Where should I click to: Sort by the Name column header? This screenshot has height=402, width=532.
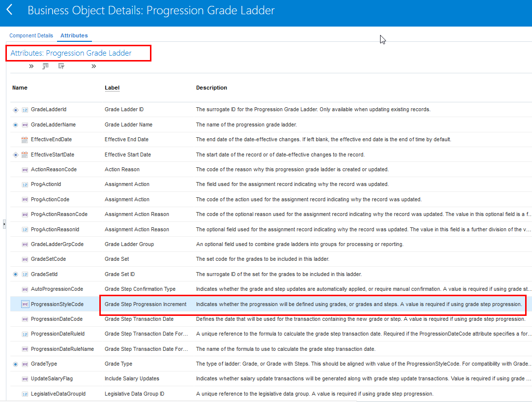(20, 88)
